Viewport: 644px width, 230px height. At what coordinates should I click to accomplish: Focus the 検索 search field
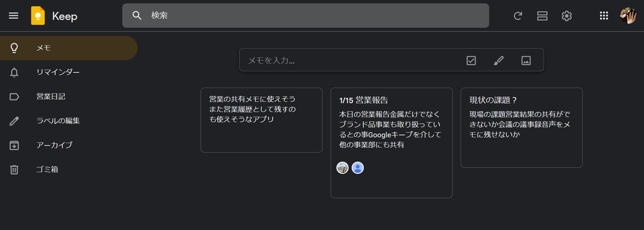coord(313,16)
